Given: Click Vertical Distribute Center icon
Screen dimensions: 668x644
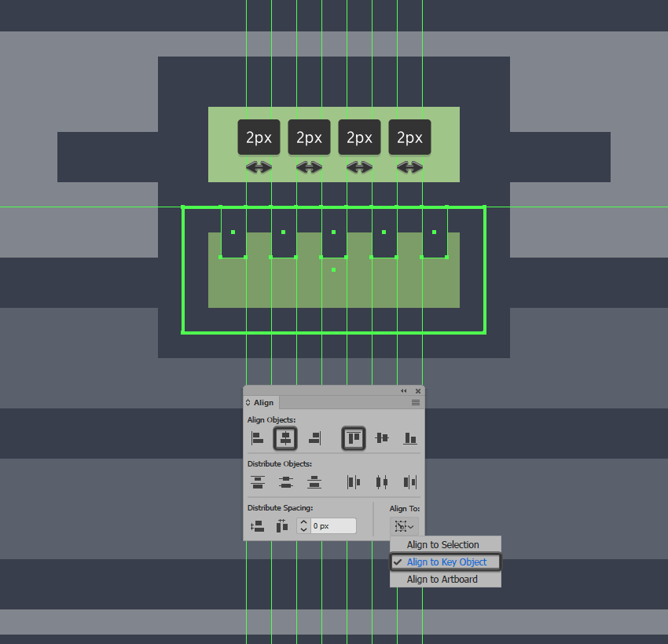Looking at the screenshot, I should point(285,482).
